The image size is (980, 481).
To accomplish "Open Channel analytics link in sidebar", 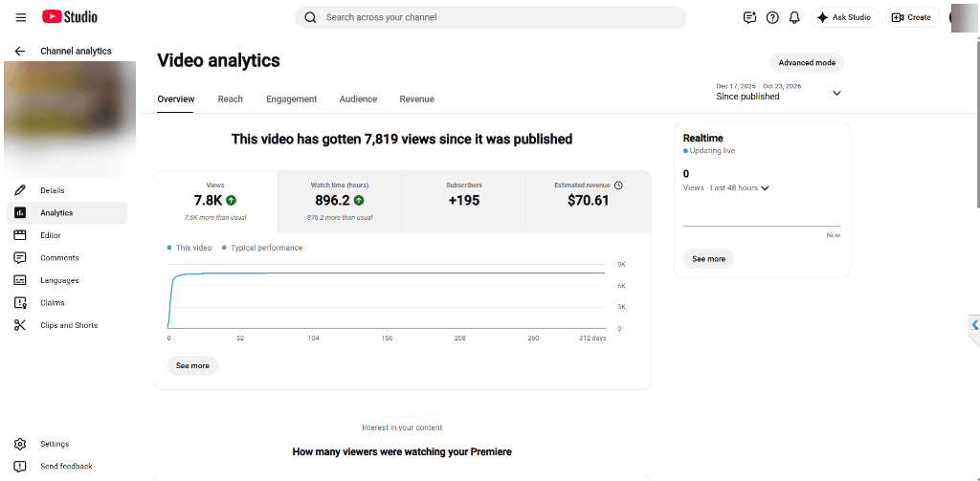I will pyautogui.click(x=77, y=52).
